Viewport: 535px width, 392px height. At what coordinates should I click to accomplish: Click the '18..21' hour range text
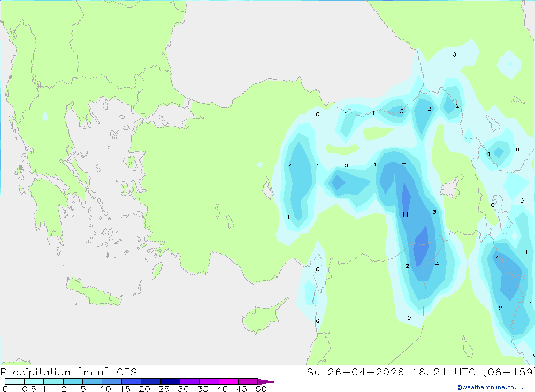tap(429, 372)
